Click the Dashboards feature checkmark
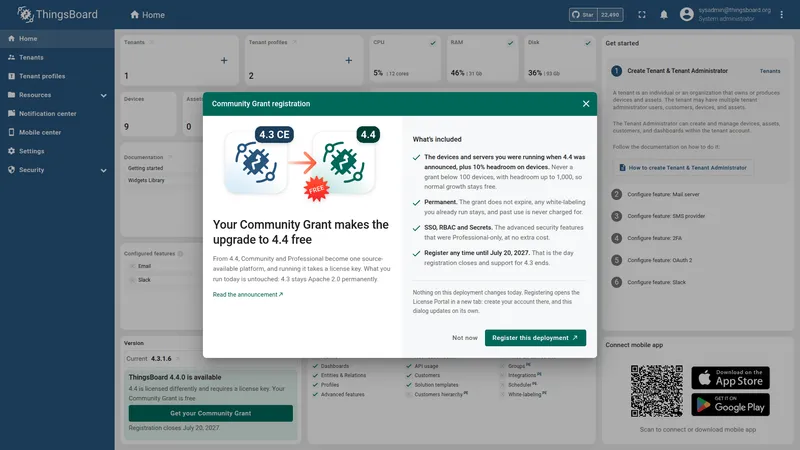Image resolution: width=800 pixels, height=450 pixels. tap(315, 366)
